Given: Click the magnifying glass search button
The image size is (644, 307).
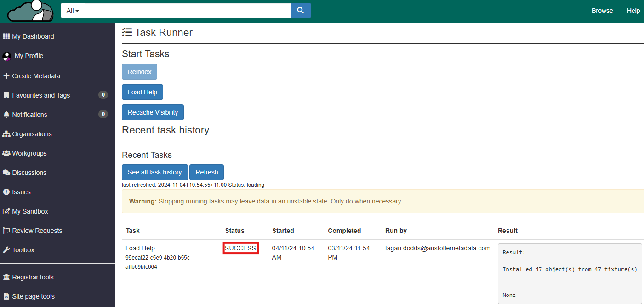Looking at the screenshot, I should tap(301, 11).
